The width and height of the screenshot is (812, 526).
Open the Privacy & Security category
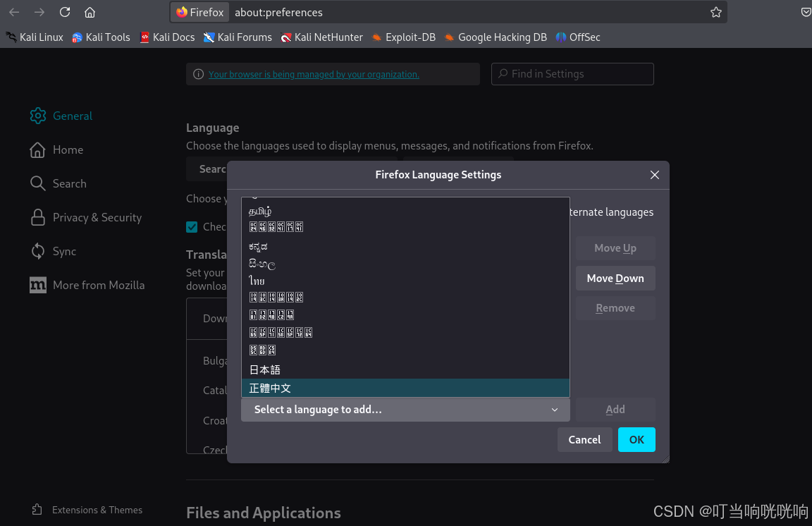85,217
